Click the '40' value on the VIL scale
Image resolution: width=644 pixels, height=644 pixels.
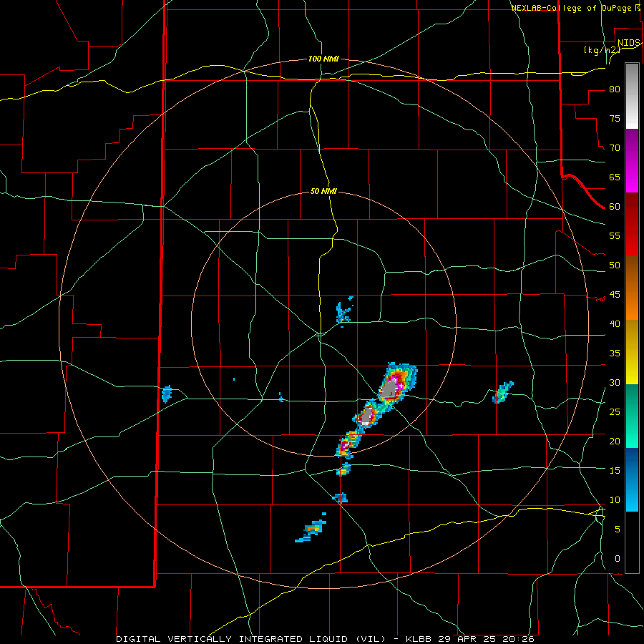pyautogui.click(x=615, y=323)
